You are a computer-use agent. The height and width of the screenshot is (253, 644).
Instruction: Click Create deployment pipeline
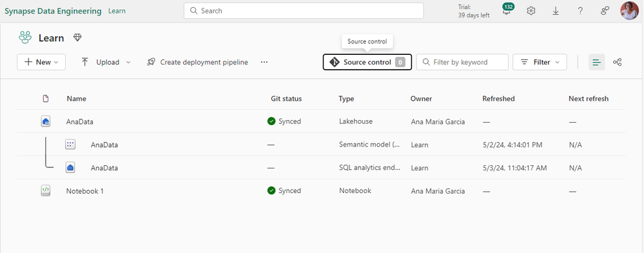tap(197, 62)
